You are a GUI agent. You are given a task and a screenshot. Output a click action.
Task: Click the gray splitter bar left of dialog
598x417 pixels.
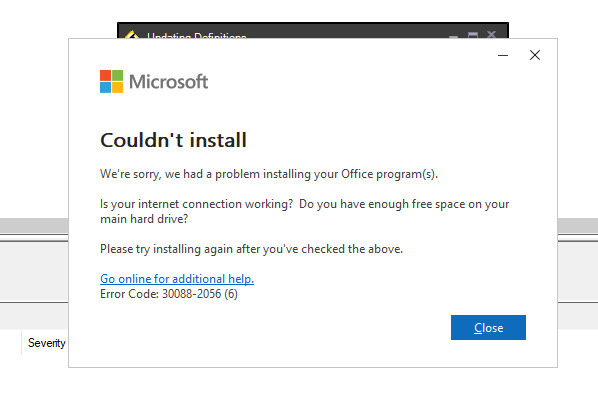(x=34, y=226)
